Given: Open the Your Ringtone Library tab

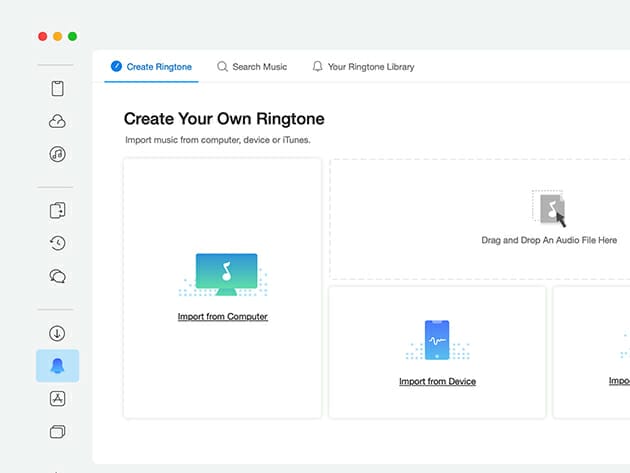Looking at the screenshot, I should coord(363,67).
